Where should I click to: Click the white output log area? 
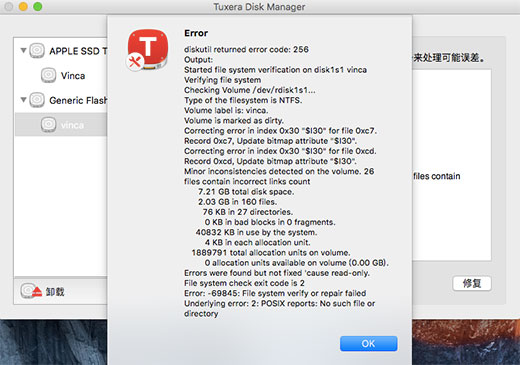tap(452, 165)
